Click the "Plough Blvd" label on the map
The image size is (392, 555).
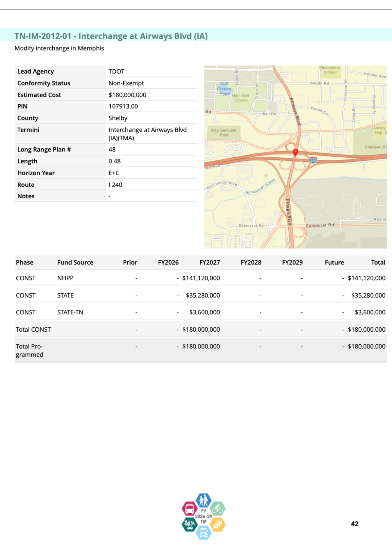[288, 212]
